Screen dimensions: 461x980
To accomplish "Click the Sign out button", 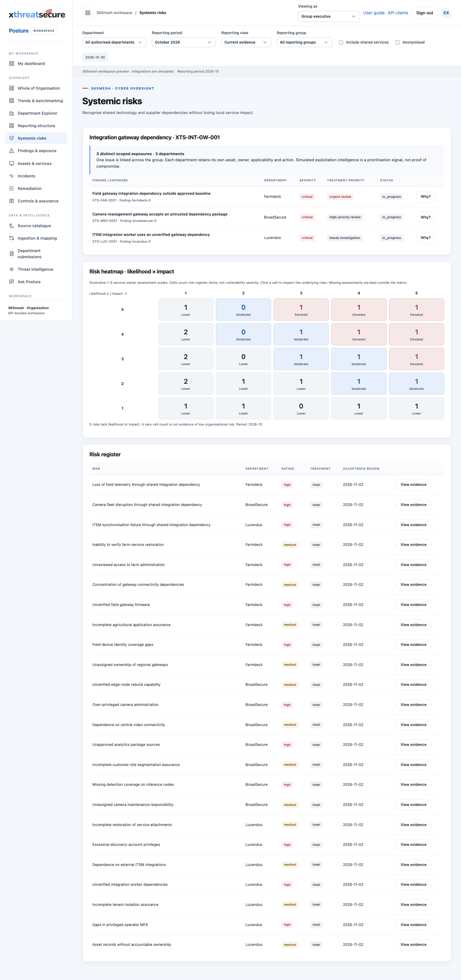I will [424, 13].
